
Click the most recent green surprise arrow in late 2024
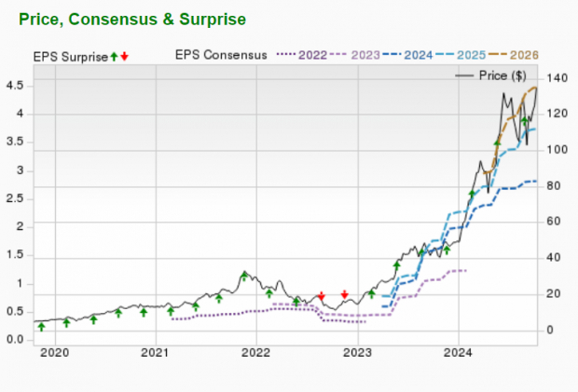click(x=525, y=121)
